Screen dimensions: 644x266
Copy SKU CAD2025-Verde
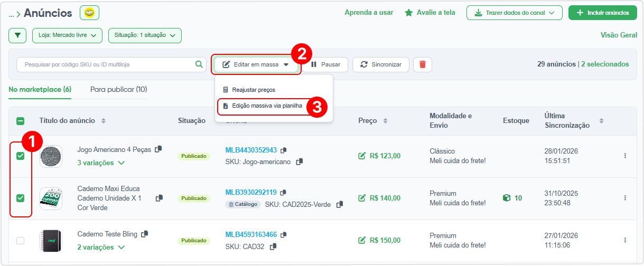[x=340, y=204]
